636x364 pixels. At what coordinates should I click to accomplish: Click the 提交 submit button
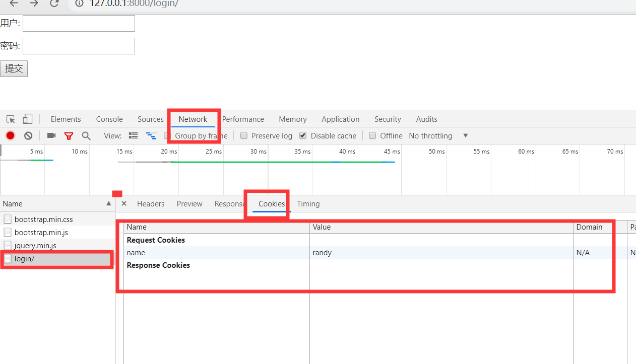(14, 69)
